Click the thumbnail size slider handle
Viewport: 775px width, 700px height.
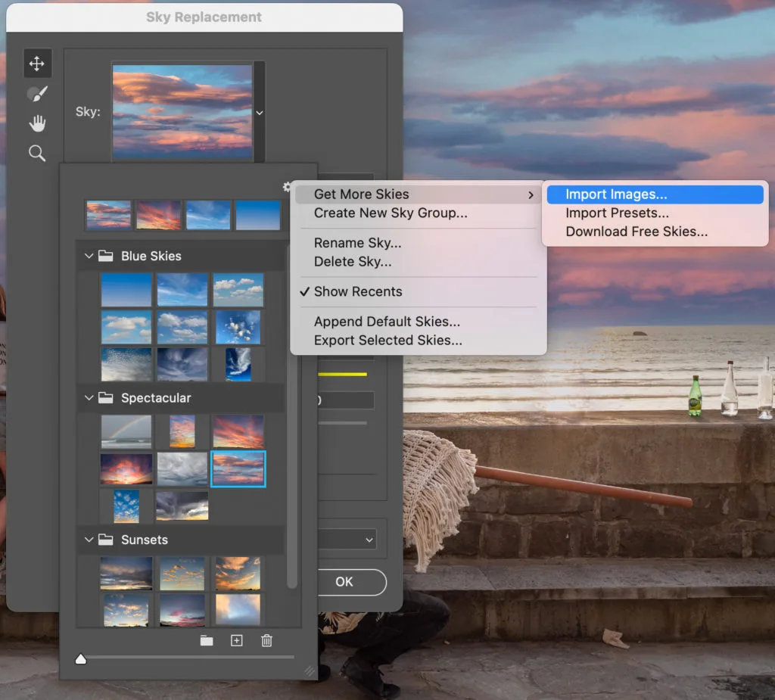point(81,659)
